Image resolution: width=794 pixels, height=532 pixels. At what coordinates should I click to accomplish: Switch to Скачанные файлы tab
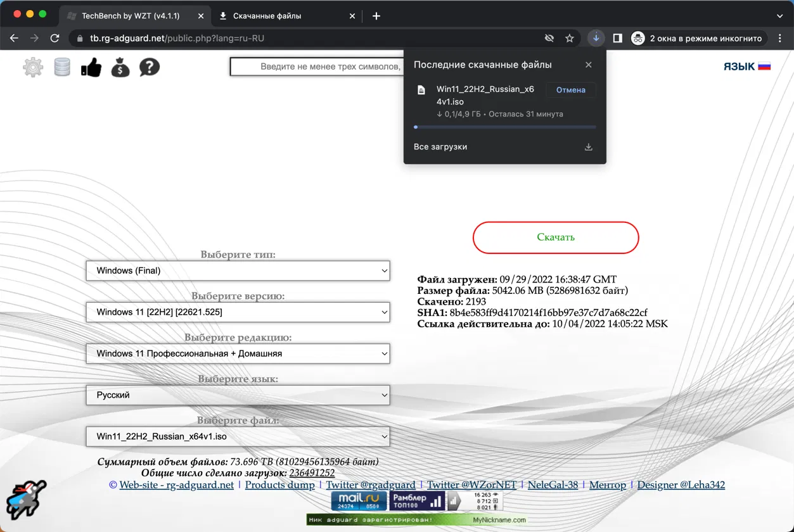[286, 16]
